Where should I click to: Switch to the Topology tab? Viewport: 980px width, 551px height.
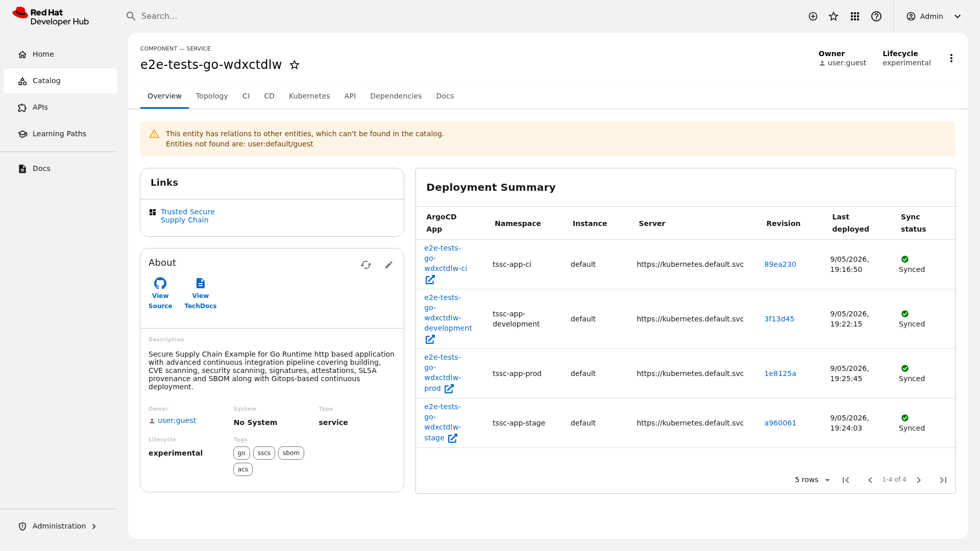pos(212,96)
